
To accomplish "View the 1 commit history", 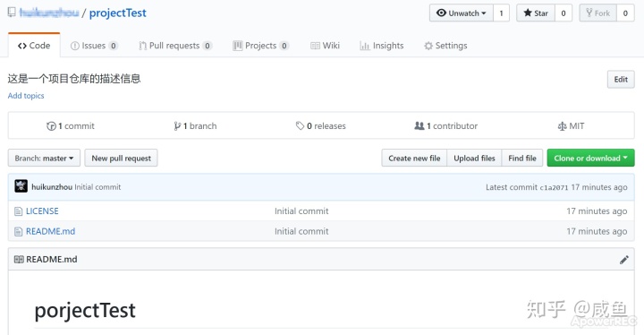I will 71,126.
